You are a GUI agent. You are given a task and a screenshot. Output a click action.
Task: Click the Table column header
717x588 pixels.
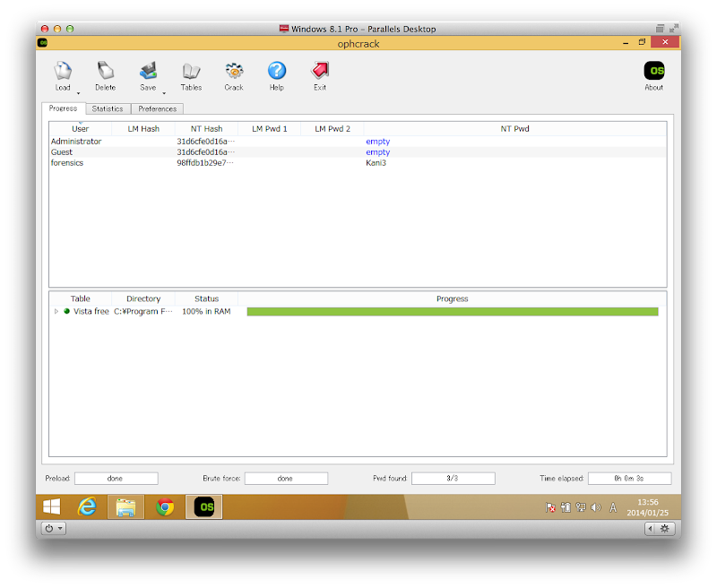(x=80, y=298)
